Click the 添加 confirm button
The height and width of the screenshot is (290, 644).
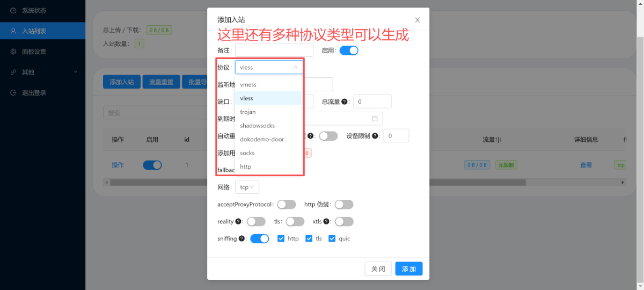click(409, 269)
